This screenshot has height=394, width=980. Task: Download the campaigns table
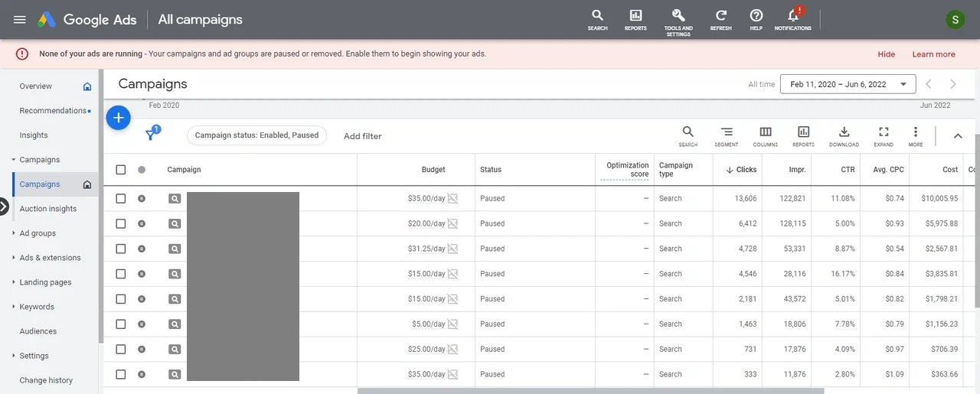point(844,135)
